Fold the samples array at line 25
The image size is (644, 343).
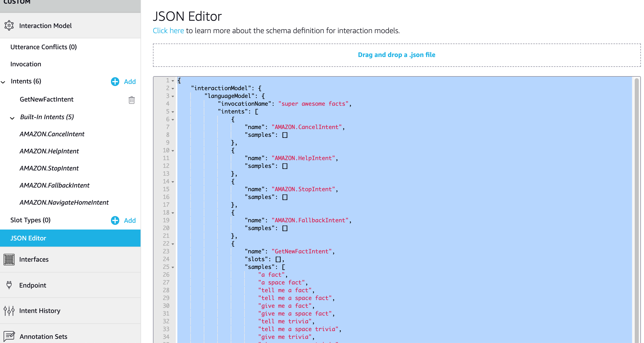[x=173, y=267]
